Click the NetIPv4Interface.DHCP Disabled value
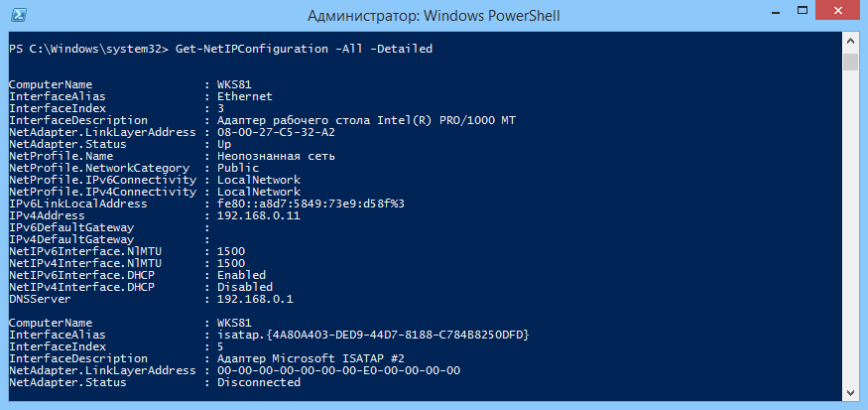868x410 pixels. point(245,287)
